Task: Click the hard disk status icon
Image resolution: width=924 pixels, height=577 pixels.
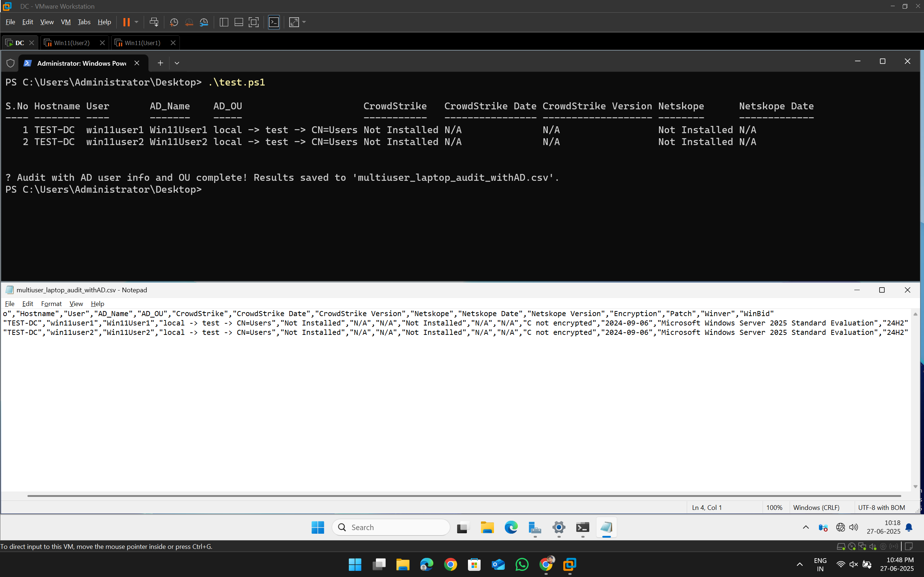Action: pos(842,546)
